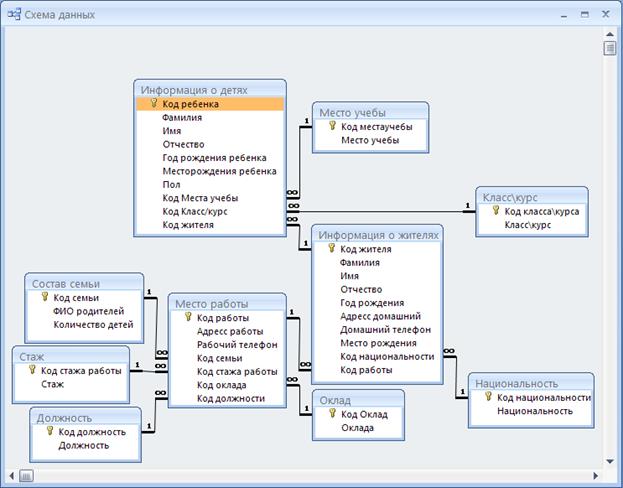Click the vertical scrollbar up arrow
Screen dimensions: 623x488
point(609,32)
